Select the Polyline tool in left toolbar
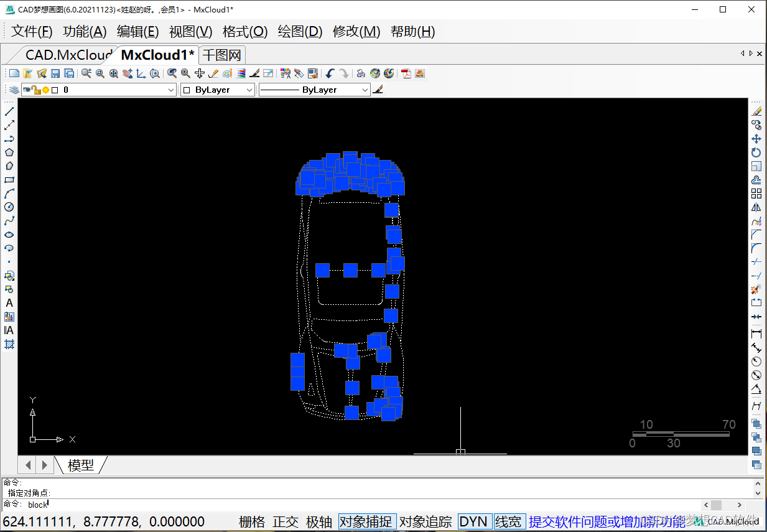767x532 pixels. (9, 139)
